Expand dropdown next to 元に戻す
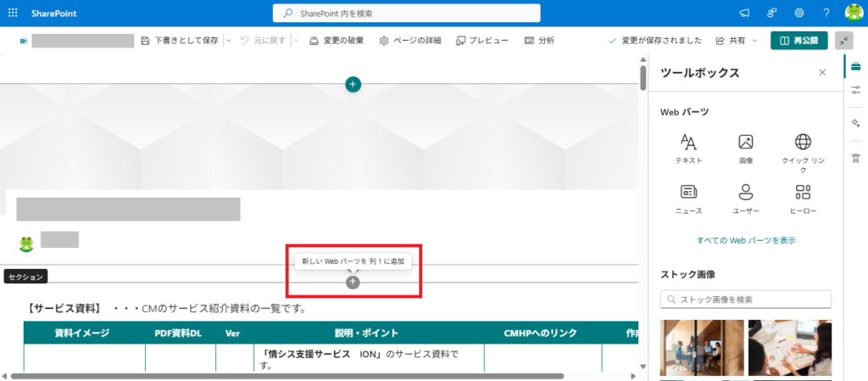 coord(296,41)
